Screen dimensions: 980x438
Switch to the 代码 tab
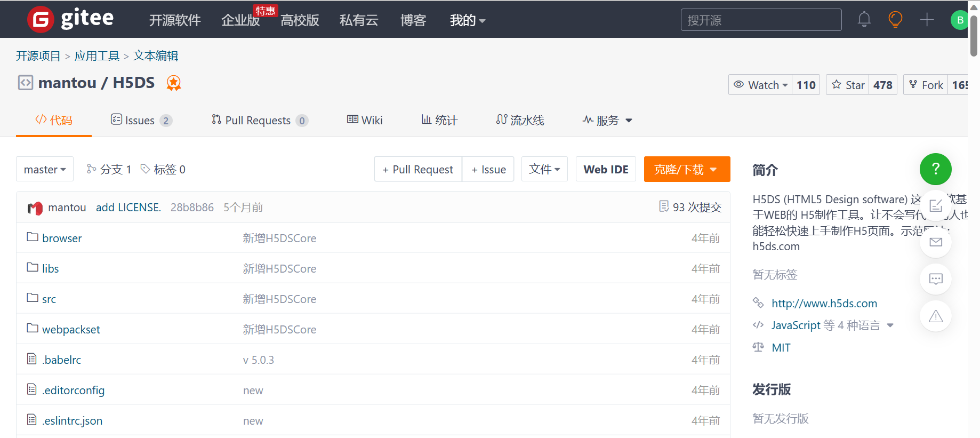(x=54, y=120)
